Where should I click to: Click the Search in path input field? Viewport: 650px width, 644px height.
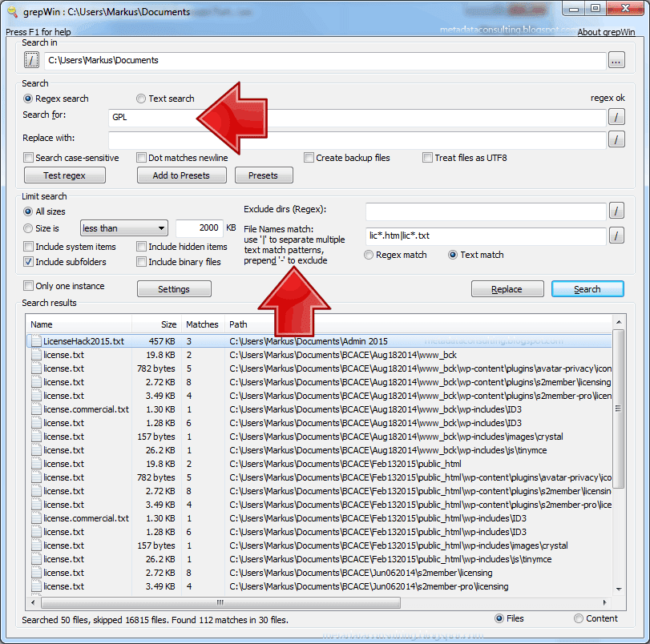pos(325,61)
